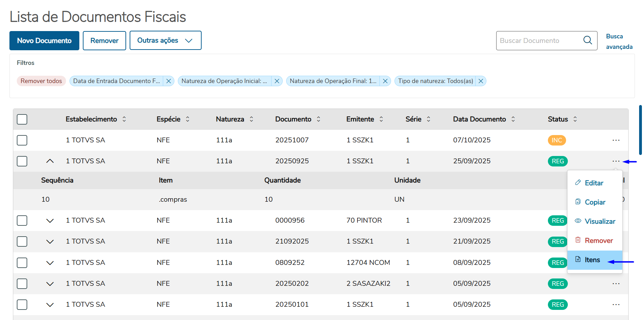This screenshot has width=644, height=320.
Task: Sort by Estabelecimento column
Action: pyautogui.click(x=124, y=119)
